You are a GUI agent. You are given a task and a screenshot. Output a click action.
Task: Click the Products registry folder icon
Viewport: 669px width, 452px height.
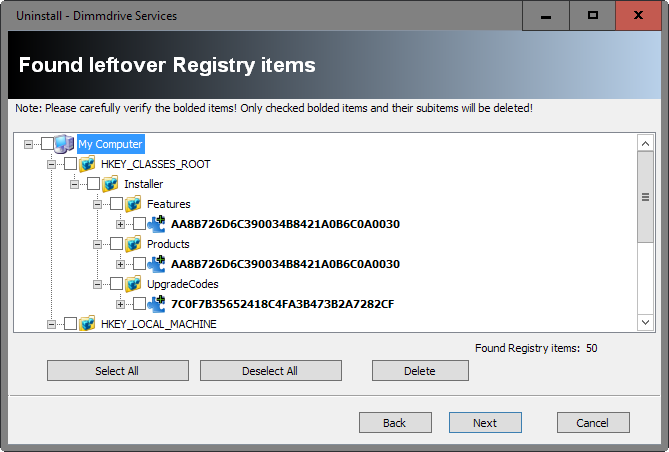point(134,244)
